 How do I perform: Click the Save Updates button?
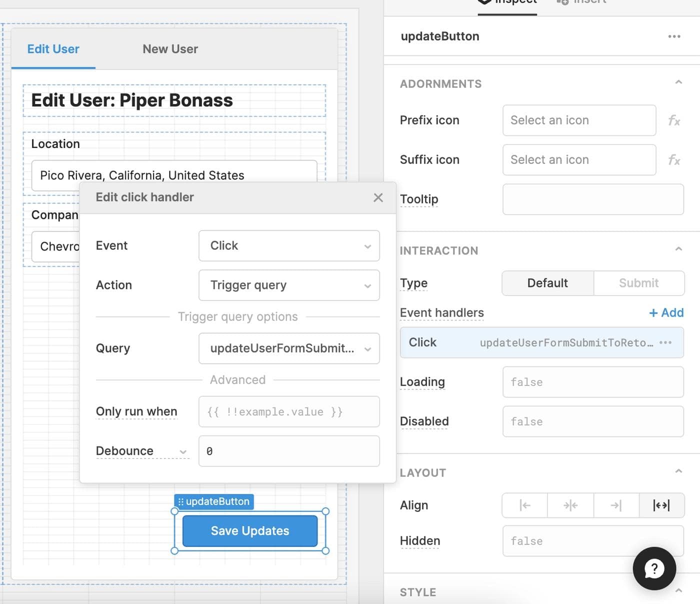[x=250, y=530]
